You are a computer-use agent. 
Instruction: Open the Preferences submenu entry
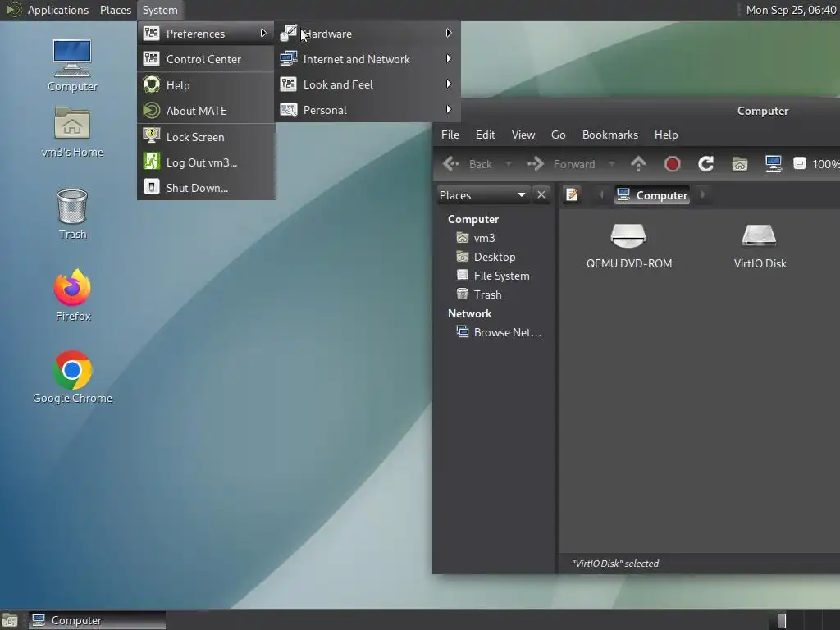(x=206, y=33)
